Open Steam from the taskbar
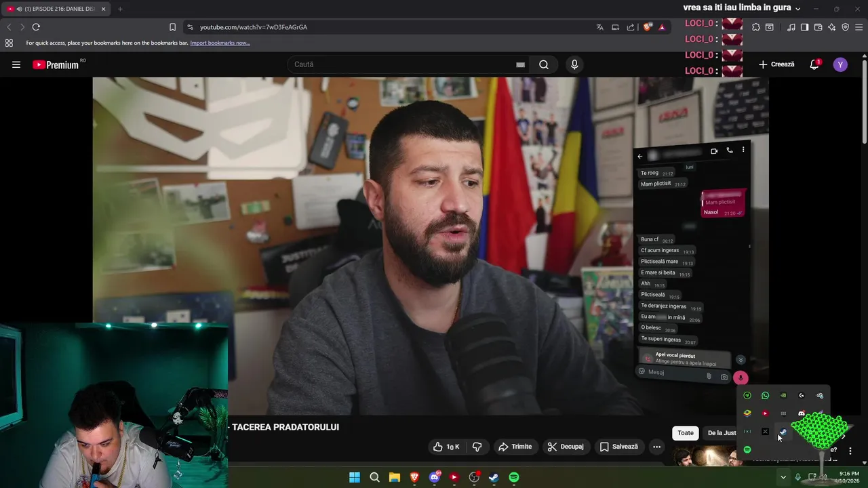 click(x=494, y=477)
